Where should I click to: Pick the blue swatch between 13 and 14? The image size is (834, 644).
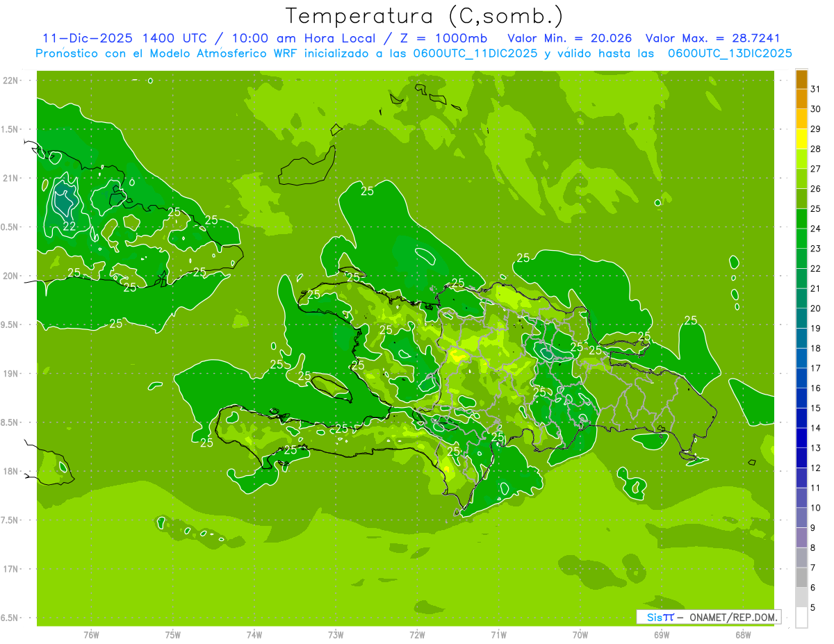(x=801, y=438)
